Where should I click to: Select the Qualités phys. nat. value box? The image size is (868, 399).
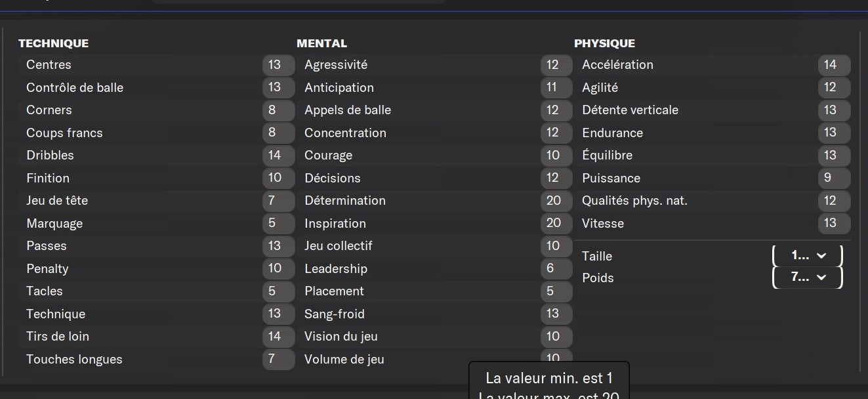835,201
